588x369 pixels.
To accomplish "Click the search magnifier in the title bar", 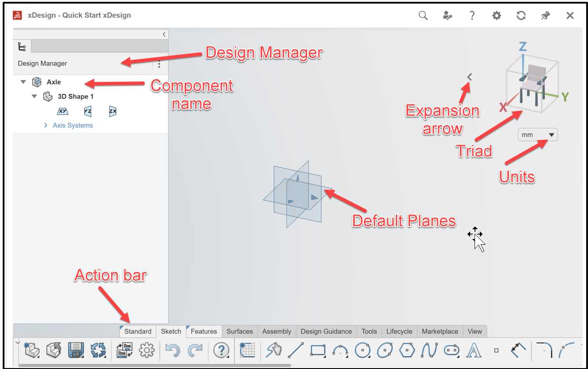I will tap(422, 15).
